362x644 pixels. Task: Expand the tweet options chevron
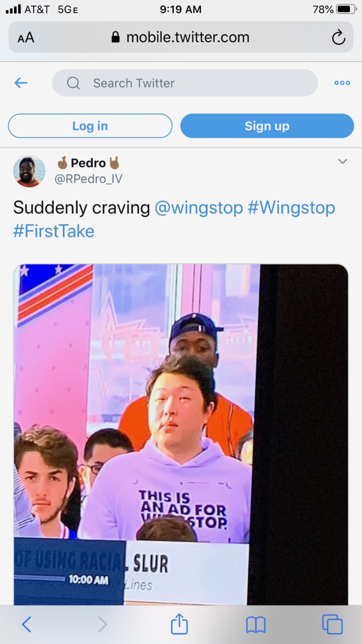(x=342, y=161)
